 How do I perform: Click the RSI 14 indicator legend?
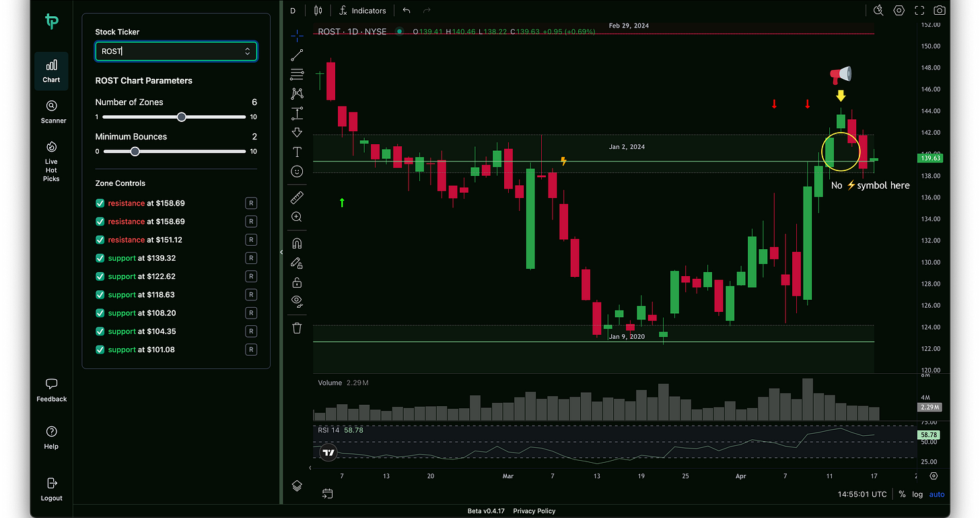coord(328,429)
